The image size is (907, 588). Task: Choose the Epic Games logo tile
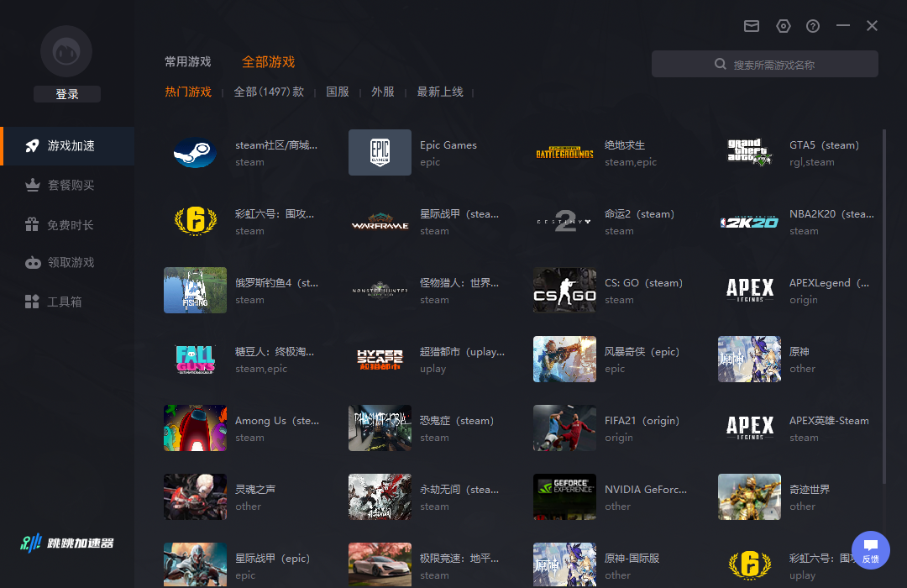coord(380,153)
